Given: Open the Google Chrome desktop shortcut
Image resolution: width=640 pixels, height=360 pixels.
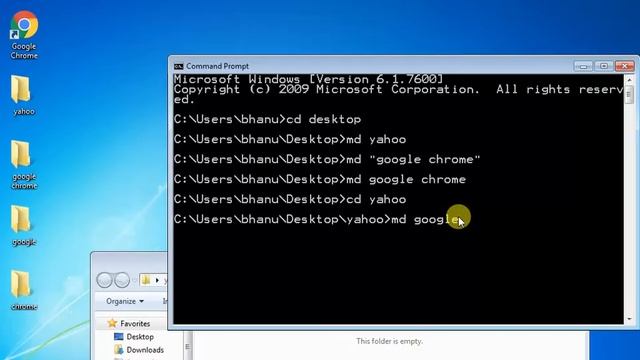Looking at the screenshot, I should pyautogui.click(x=24, y=35).
